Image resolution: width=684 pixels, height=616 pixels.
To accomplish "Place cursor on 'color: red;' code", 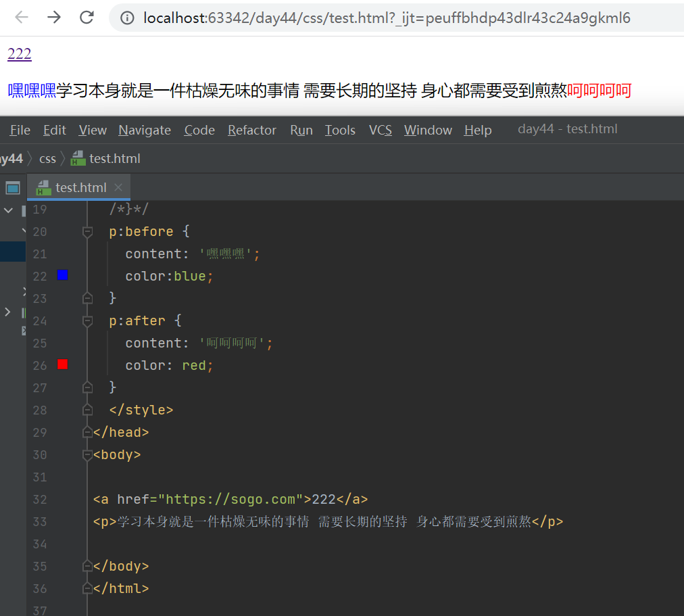I will coord(169,365).
